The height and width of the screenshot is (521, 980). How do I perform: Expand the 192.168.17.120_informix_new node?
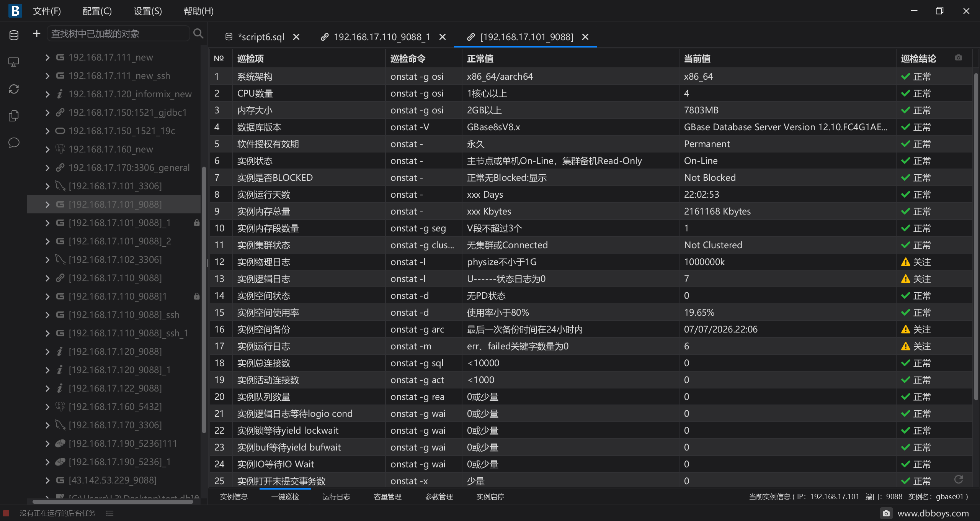click(x=47, y=94)
